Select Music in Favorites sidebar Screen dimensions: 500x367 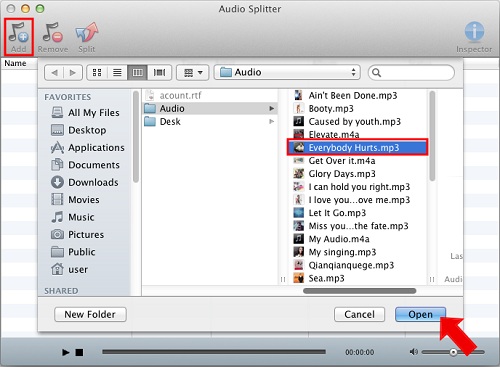coord(73,217)
